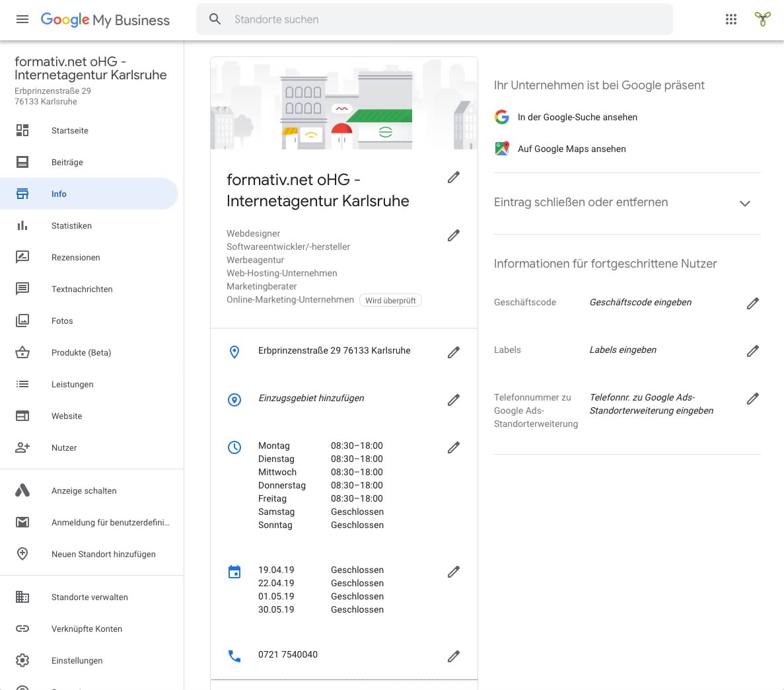
Task: Click Telefonnr. zu Google Ads-Standorterweiterung eingeben
Action: 651,404
